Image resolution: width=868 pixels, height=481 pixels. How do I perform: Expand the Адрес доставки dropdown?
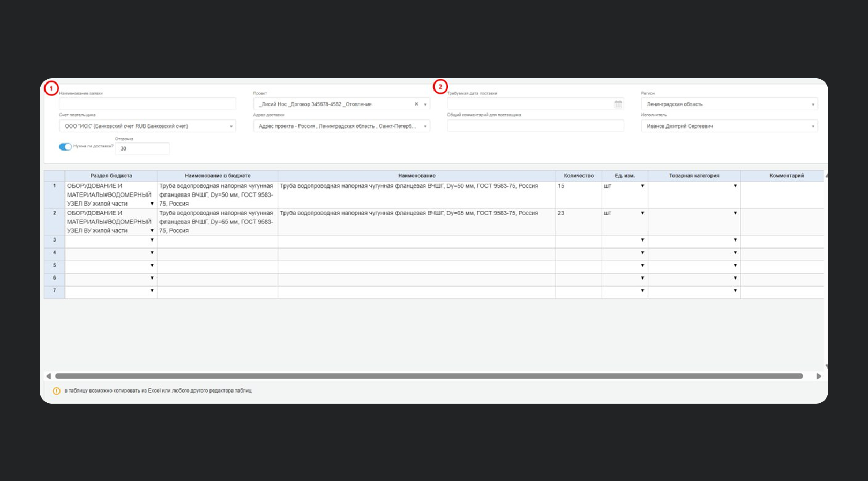[x=425, y=126]
